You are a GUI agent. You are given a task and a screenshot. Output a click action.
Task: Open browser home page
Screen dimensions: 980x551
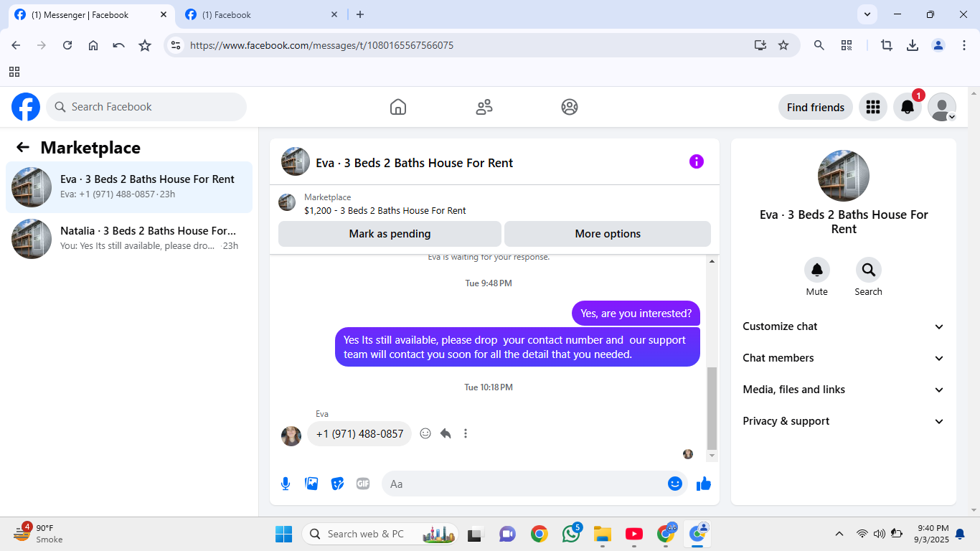coord(93,45)
